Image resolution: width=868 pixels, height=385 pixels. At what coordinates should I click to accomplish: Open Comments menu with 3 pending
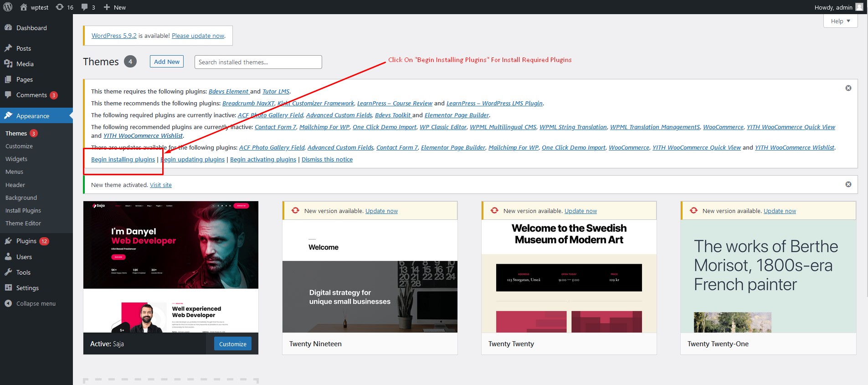(x=36, y=95)
